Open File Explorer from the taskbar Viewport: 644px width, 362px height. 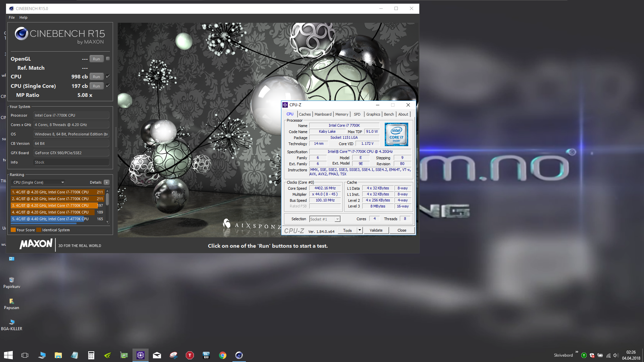click(x=58, y=355)
